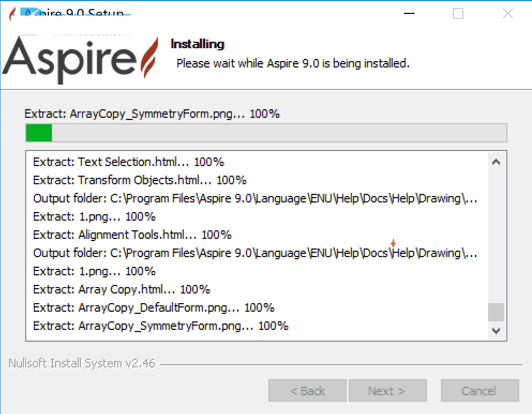
Task: Click the "Installing" heading
Action: coord(198,44)
